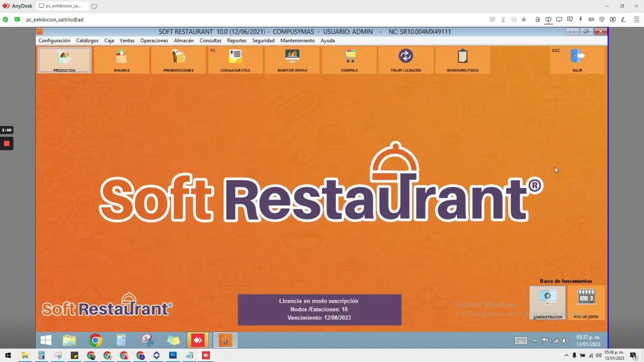
Task: Expand the remote system tray hidden icons
Action: pyautogui.click(x=535, y=341)
